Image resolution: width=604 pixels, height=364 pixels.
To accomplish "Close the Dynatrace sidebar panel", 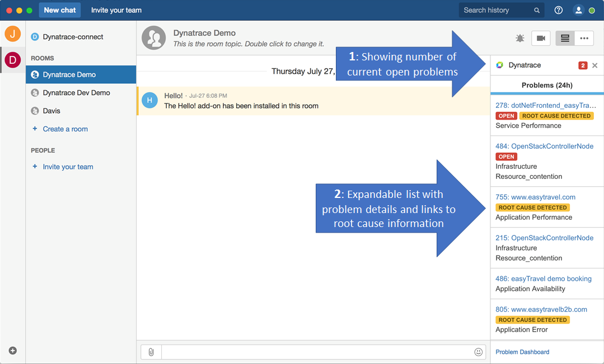I will [594, 65].
